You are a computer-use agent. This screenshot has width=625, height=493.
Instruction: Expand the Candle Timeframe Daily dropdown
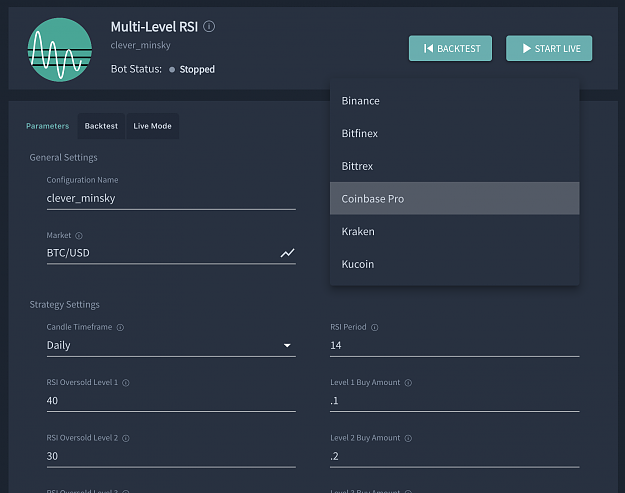coord(171,345)
